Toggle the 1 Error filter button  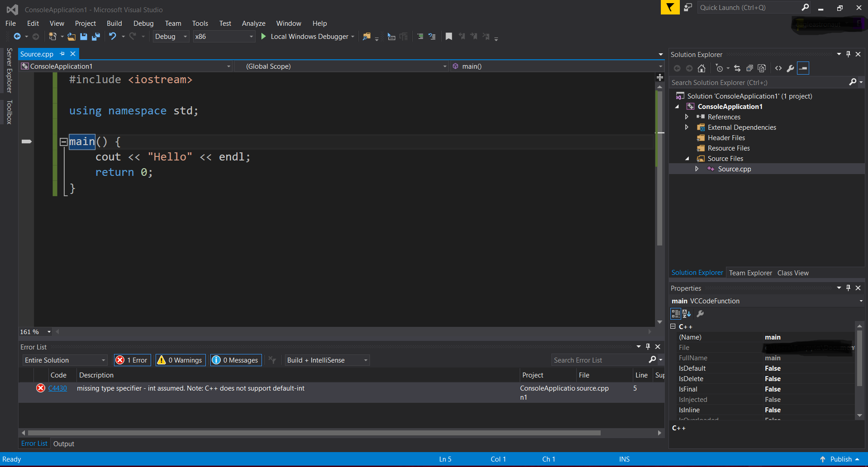pyautogui.click(x=133, y=360)
